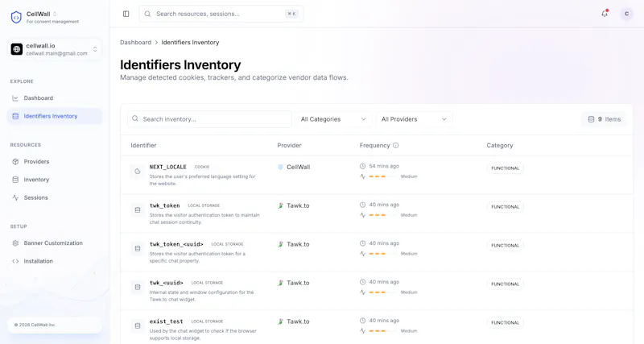Click the twk_token local storage icon

pos(138,210)
